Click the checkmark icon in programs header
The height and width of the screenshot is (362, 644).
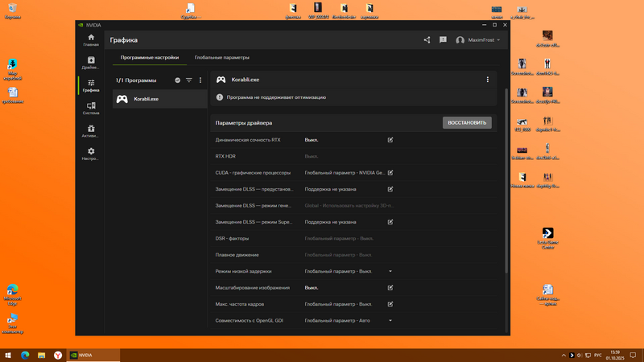[x=178, y=80]
